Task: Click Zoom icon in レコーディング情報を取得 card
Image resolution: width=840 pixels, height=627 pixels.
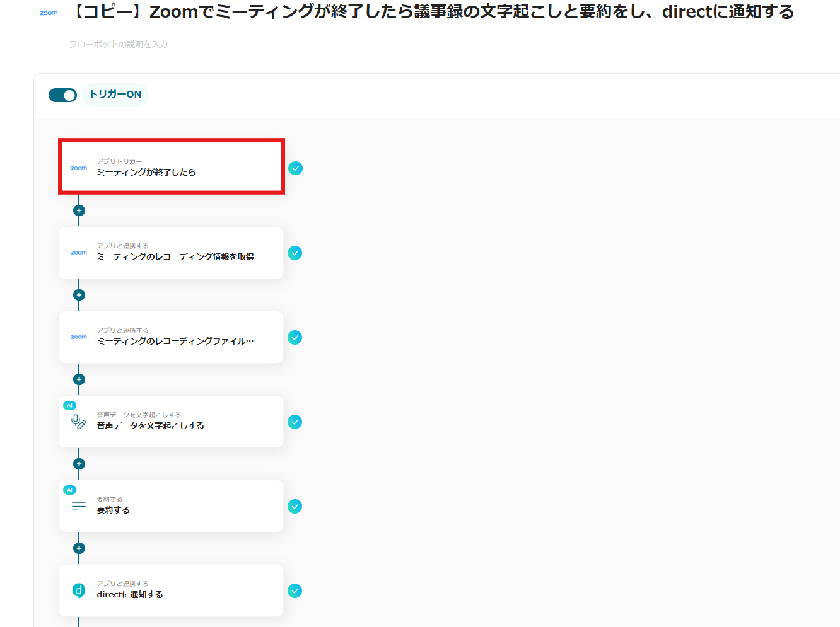Action: [x=79, y=253]
